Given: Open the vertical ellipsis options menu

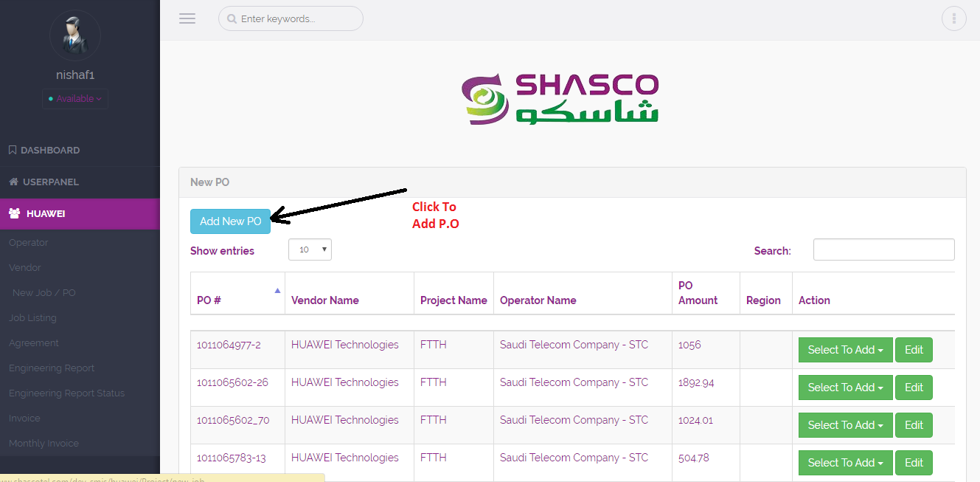Looking at the screenshot, I should point(953,18).
